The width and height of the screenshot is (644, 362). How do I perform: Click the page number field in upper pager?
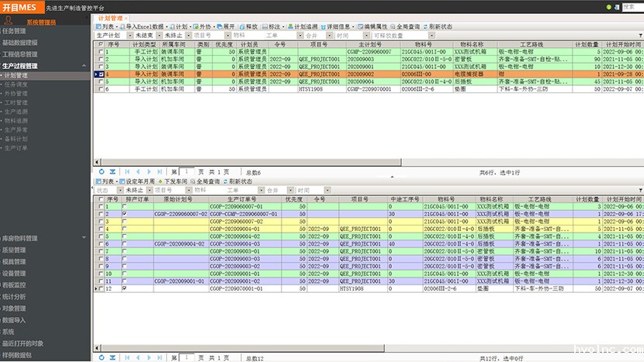[x=186, y=171]
